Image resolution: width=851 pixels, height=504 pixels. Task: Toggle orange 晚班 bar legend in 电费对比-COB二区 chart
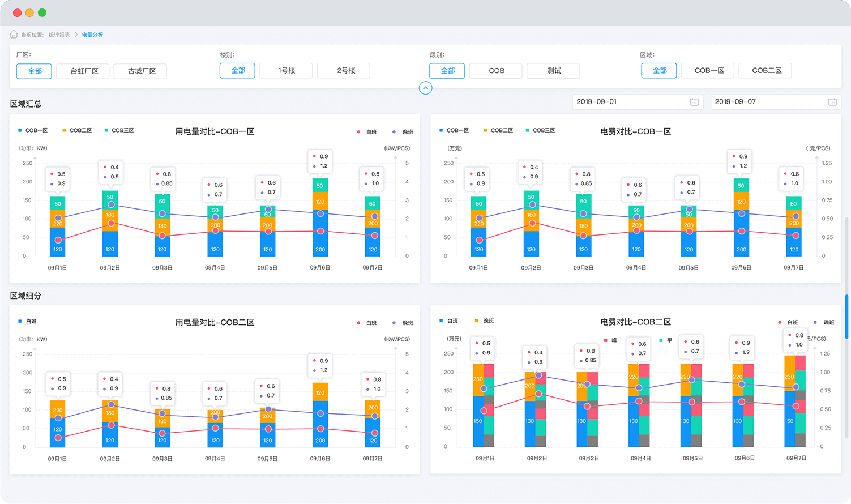[x=485, y=321]
